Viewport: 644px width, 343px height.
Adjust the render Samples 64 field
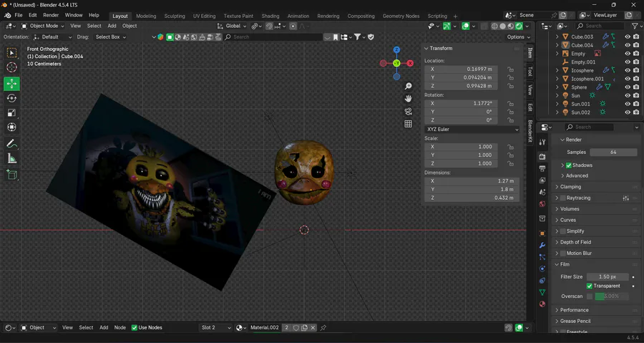tap(613, 153)
